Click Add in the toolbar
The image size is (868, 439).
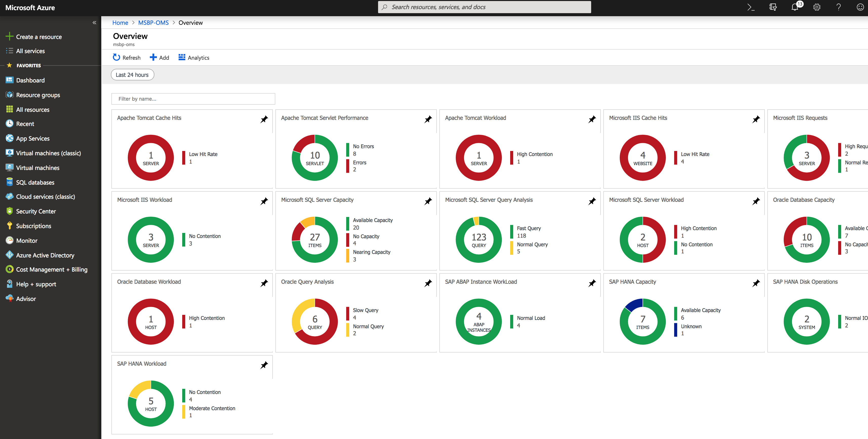[159, 58]
